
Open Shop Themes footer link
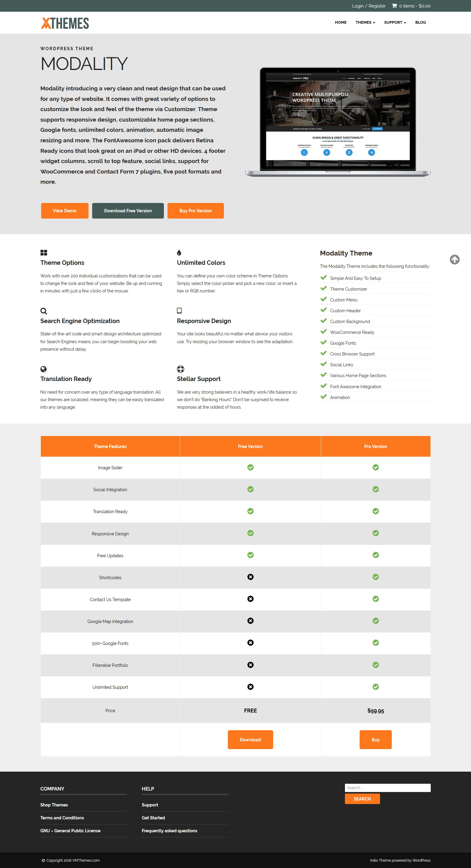54,805
